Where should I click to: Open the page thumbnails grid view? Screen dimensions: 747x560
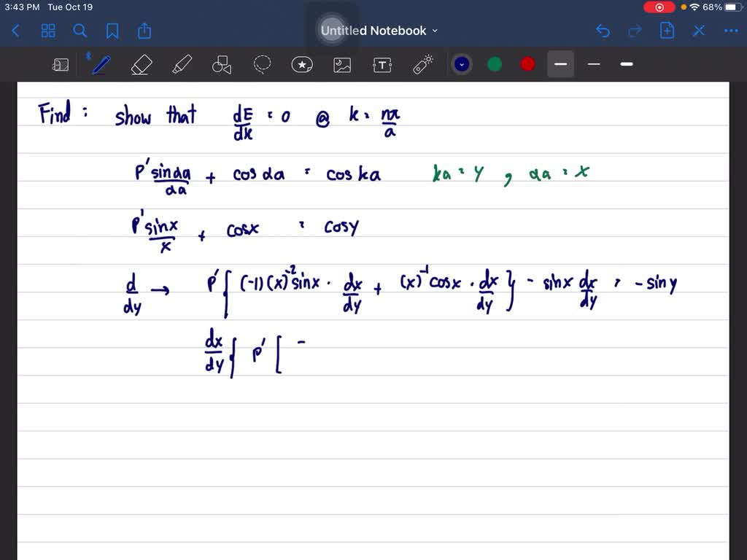coord(48,31)
